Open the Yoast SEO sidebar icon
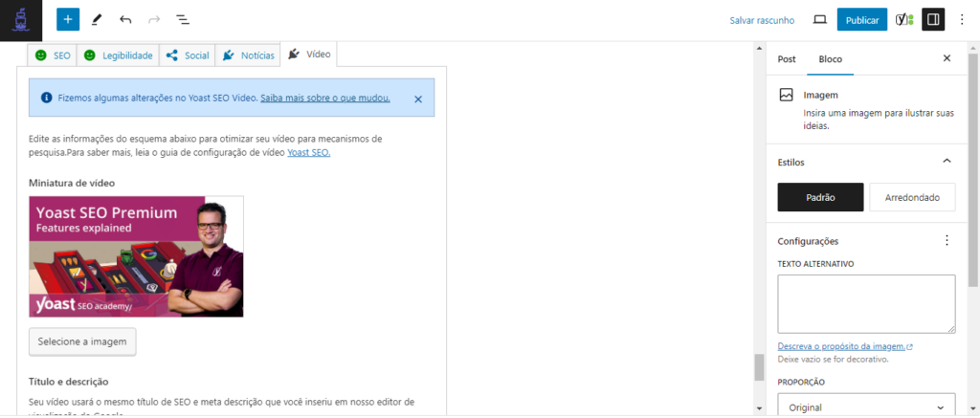This screenshot has width=980, height=418. 904,20
